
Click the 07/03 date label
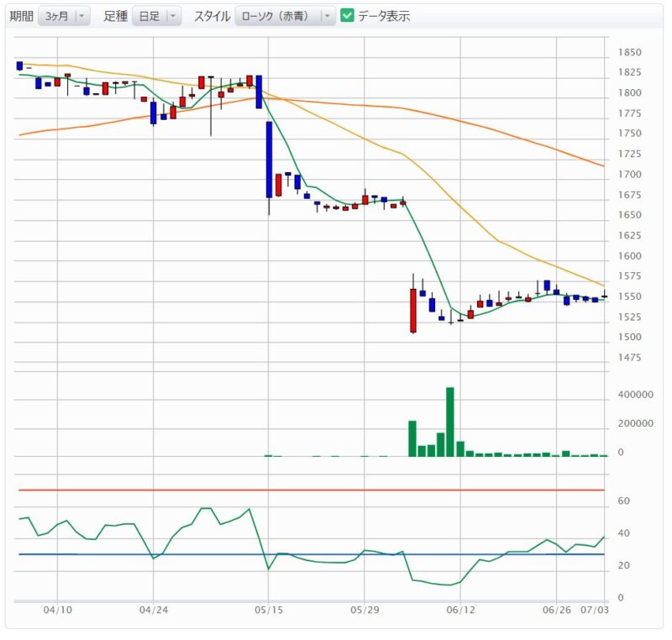[x=595, y=610]
